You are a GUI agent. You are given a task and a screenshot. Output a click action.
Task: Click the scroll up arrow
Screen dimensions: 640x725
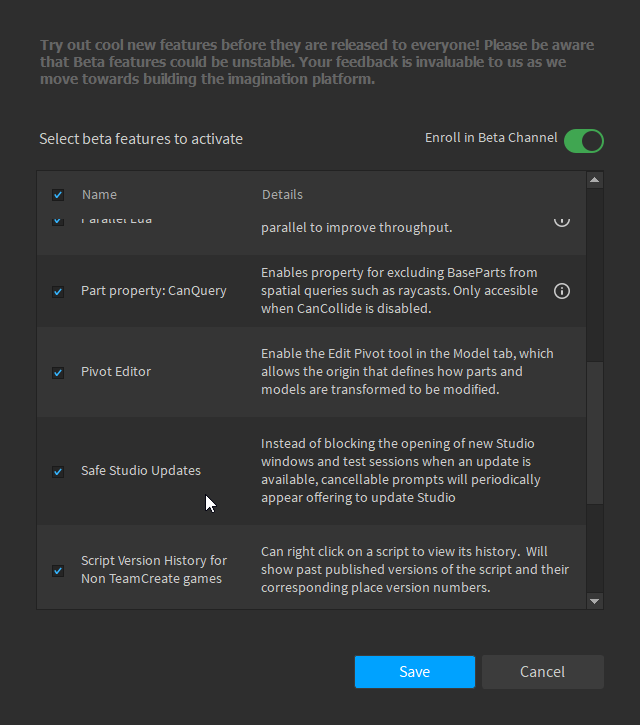pyautogui.click(x=595, y=180)
